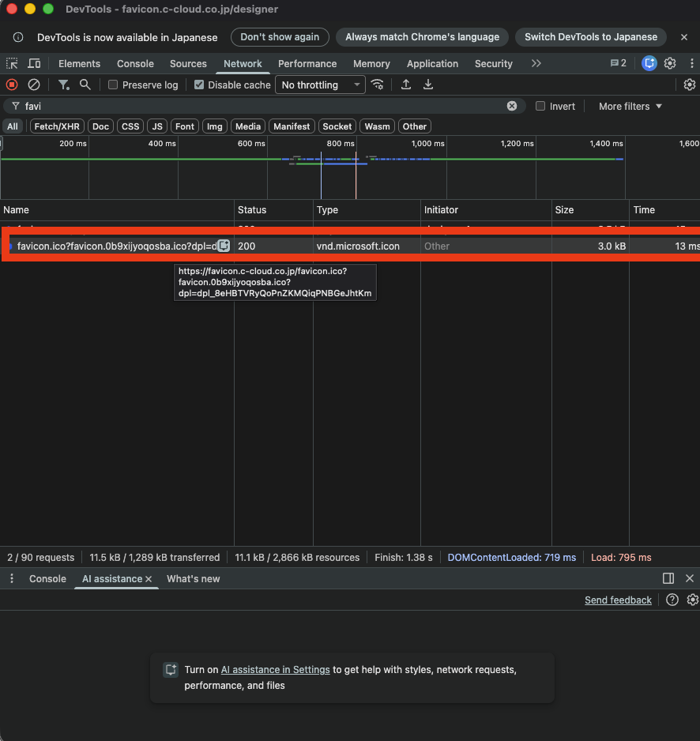The height and width of the screenshot is (741, 700).
Task: Click the inspect element picker icon
Action: click(x=12, y=64)
